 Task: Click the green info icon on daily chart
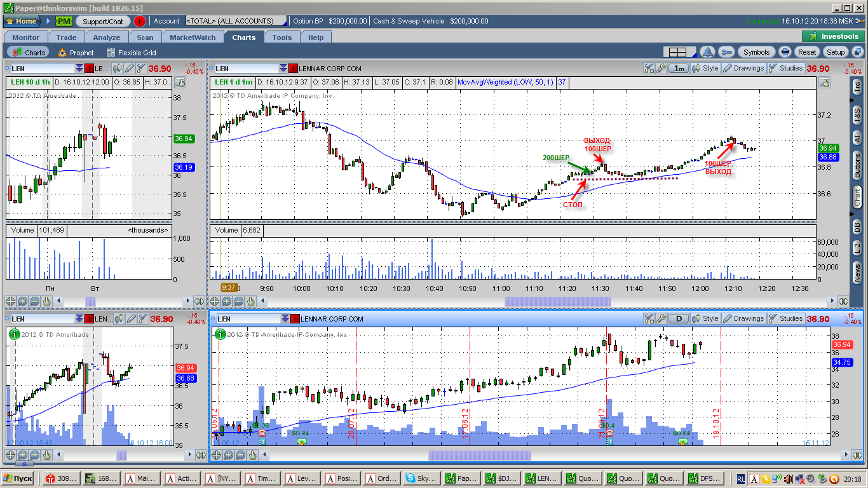(220, 334)
